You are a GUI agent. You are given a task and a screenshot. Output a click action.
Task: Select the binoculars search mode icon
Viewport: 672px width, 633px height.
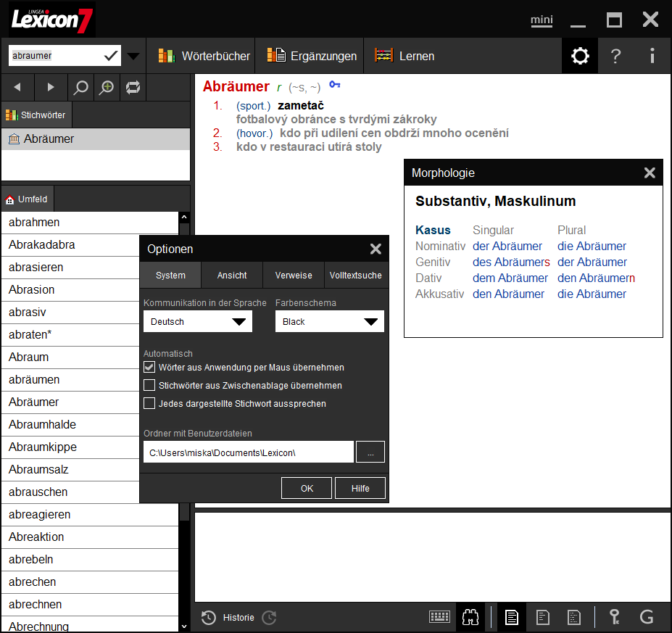tap(470, 617)
